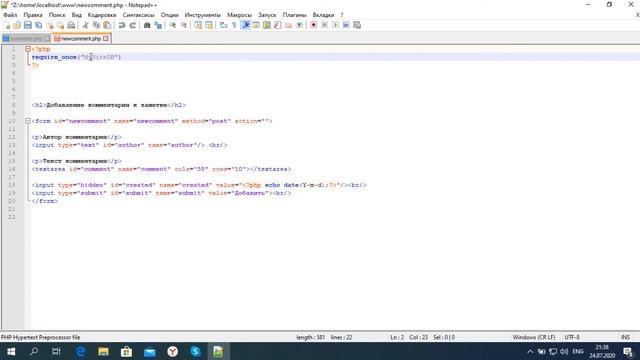Click 'PHP Hypertext Preprocessor file' status text

40,337
